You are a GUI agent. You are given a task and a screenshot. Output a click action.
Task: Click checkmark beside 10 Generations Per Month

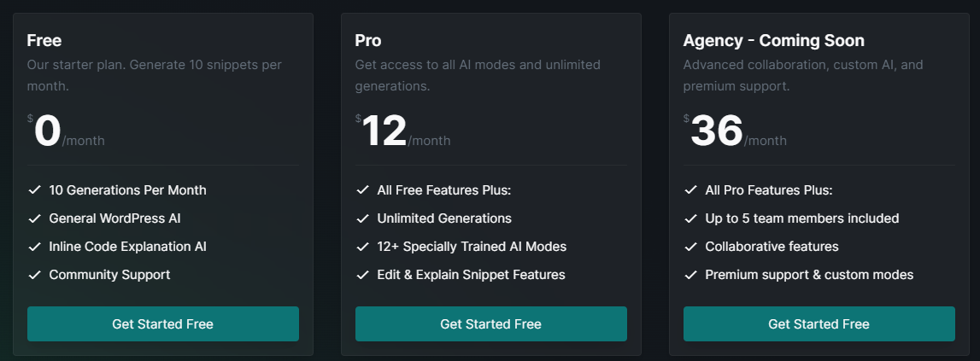[x=34, y=190]
